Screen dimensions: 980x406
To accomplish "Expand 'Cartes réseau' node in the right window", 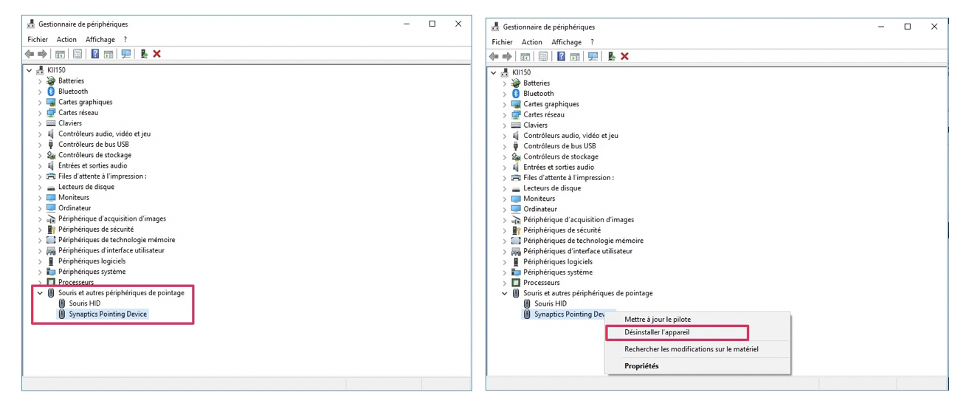I will click(505, 115).
